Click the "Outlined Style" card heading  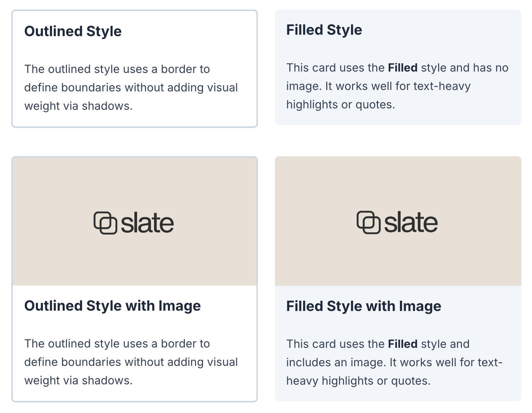click(73, 31)
